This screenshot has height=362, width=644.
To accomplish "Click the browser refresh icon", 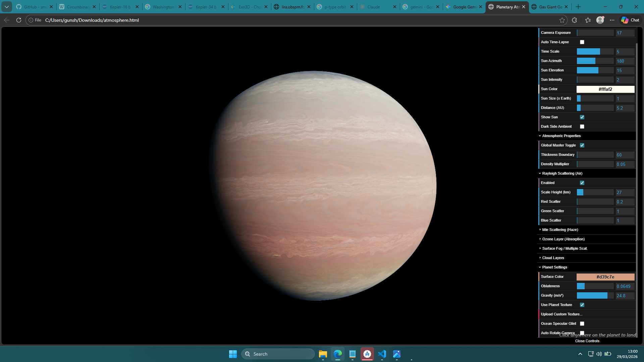I will click(19, 20).
